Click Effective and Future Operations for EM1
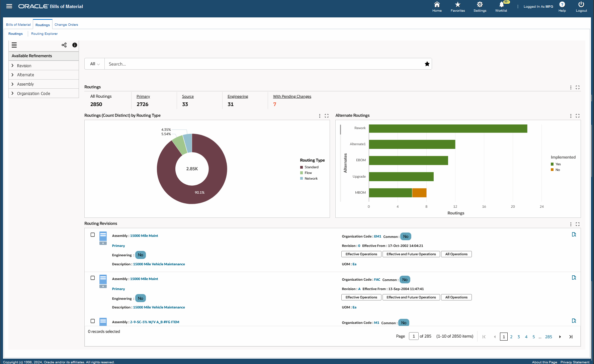This screenshot has width=594, height=364. 411,254
